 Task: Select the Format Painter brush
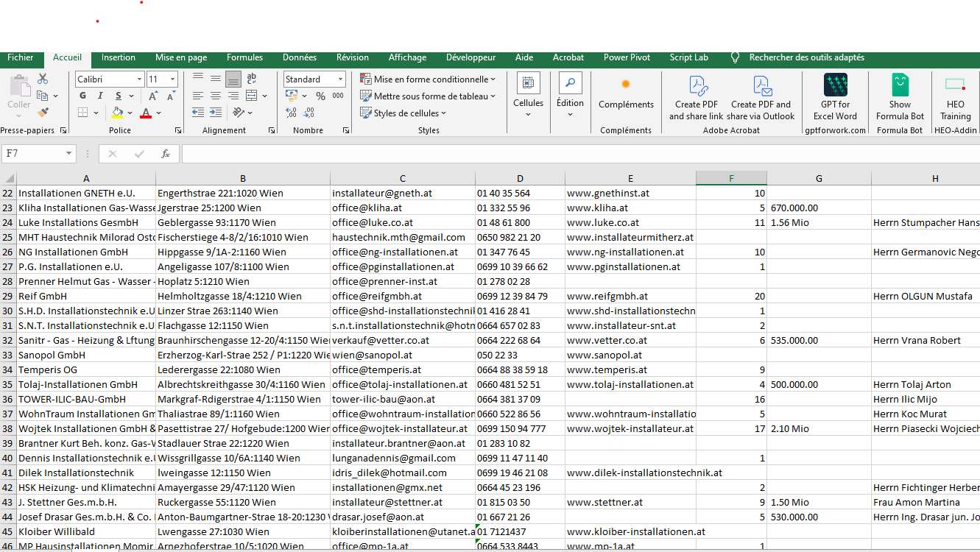point(43,113)
